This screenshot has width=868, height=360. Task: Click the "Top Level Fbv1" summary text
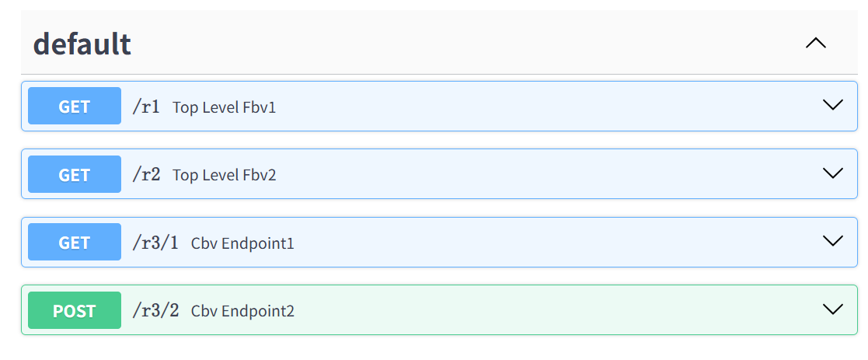[x=224, y=107]
